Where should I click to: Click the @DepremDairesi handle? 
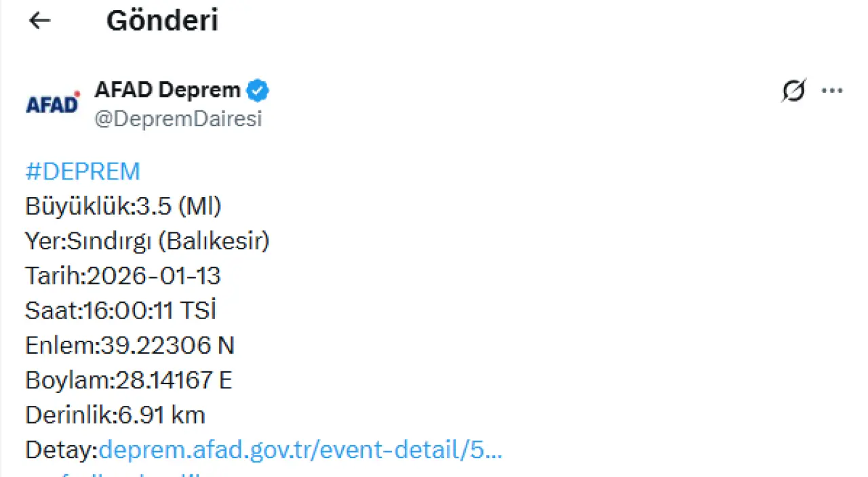tap(178, 119)
